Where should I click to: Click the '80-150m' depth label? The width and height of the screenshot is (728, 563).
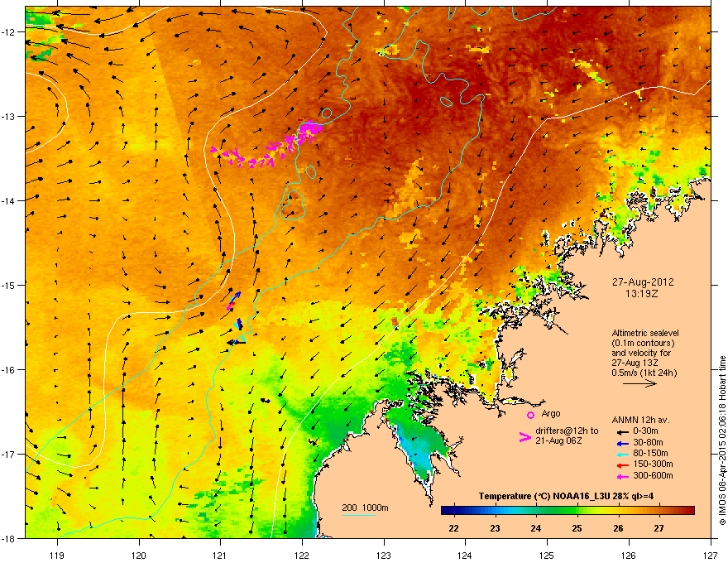pyautogui.click(x=650, y=453)
